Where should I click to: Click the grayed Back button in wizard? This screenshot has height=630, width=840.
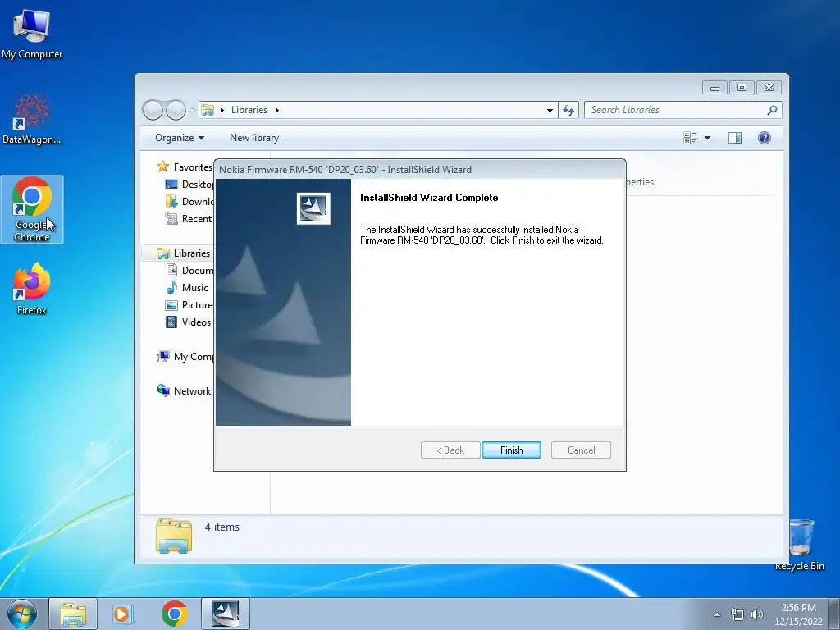tap(450, 450)
